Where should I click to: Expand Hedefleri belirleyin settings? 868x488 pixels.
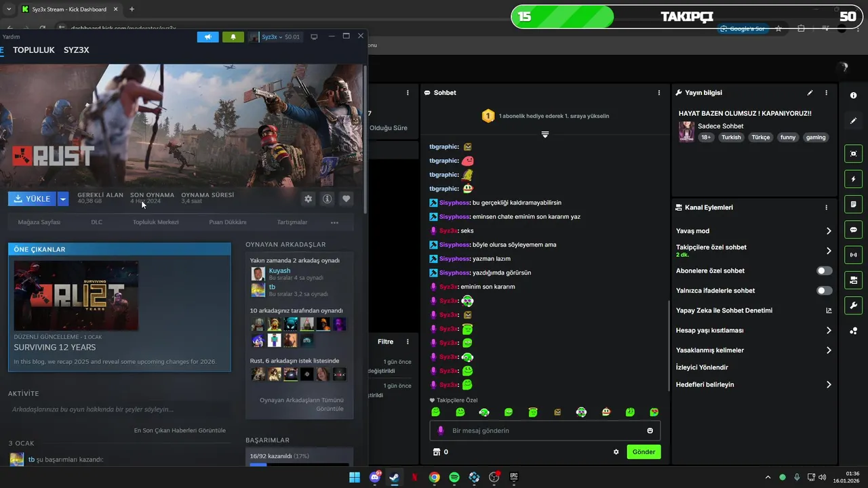pyautogui.click(x=829, y=384)
